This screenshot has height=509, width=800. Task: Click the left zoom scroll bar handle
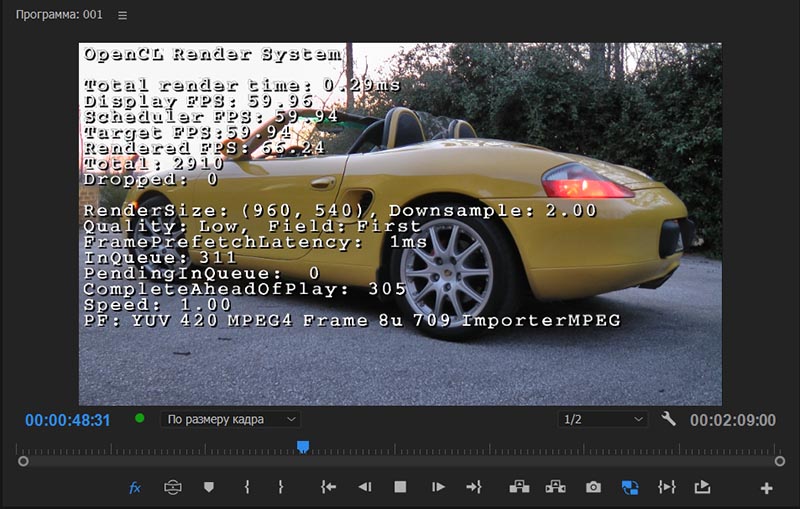pos(23,461)
